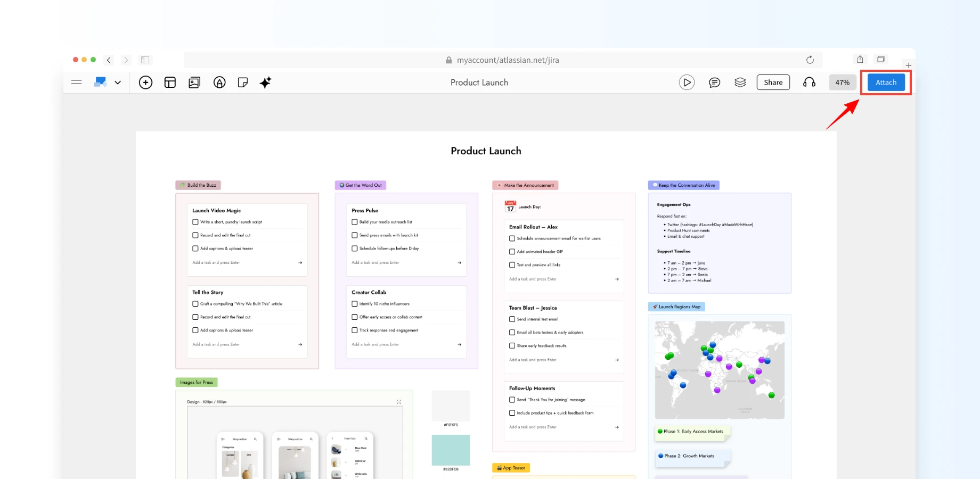The width and height of the screenshot is (980, 479).
Task: Go back with browser back arrow
Action: pos(109,60)
